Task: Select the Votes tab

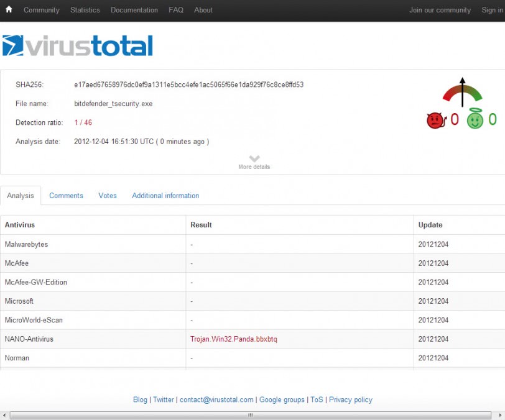Action: point(107,195)
